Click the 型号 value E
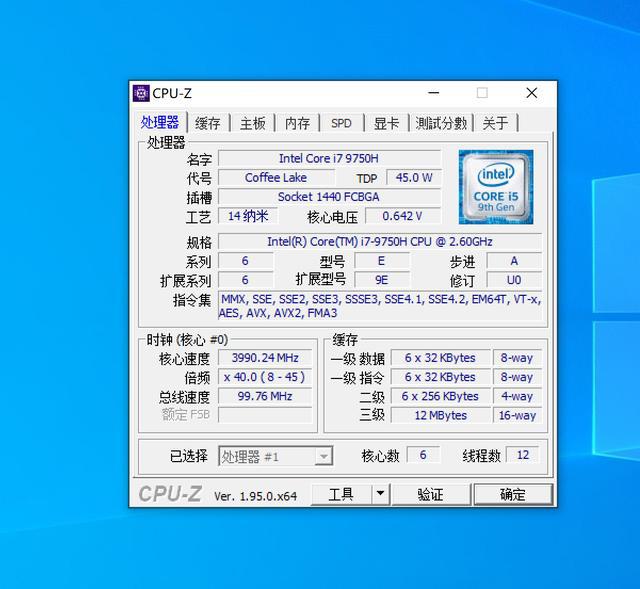This screenshot has height=589, width=640. 382,261
